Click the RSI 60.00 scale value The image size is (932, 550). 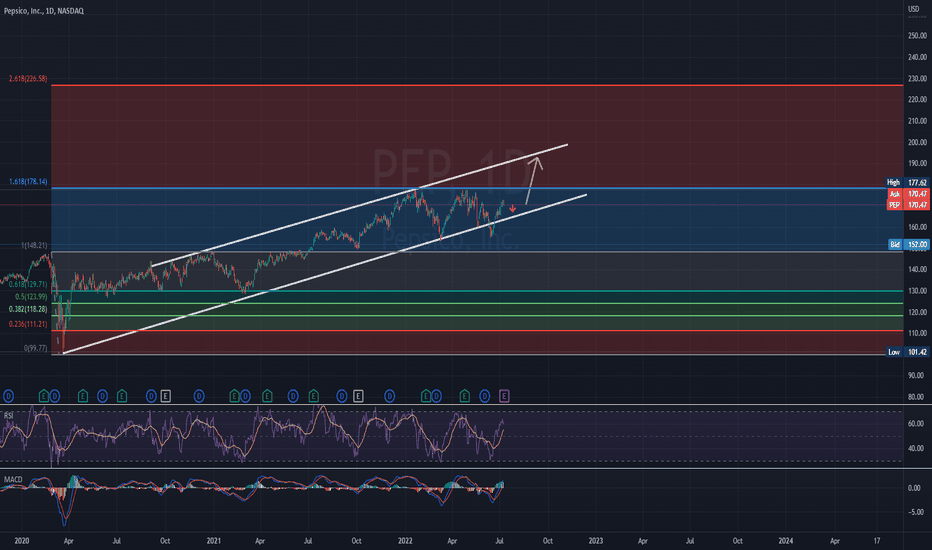pos(916,423)
